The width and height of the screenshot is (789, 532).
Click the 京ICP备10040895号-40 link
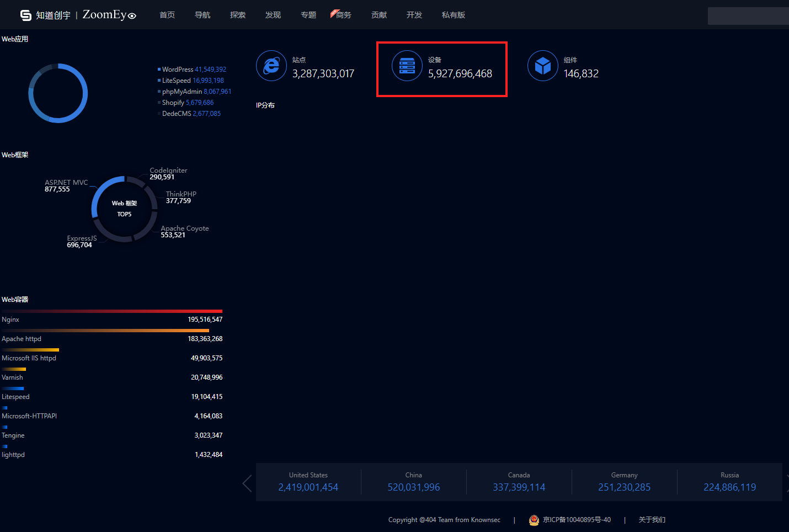[x=577, y=520]
